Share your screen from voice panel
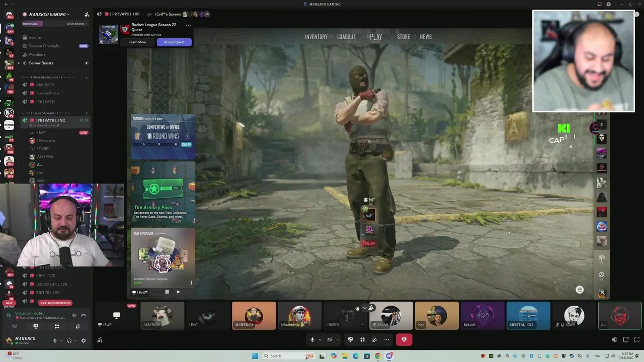Screen dimensions: 644x362 pyautogui.click(x=36, y=326)
